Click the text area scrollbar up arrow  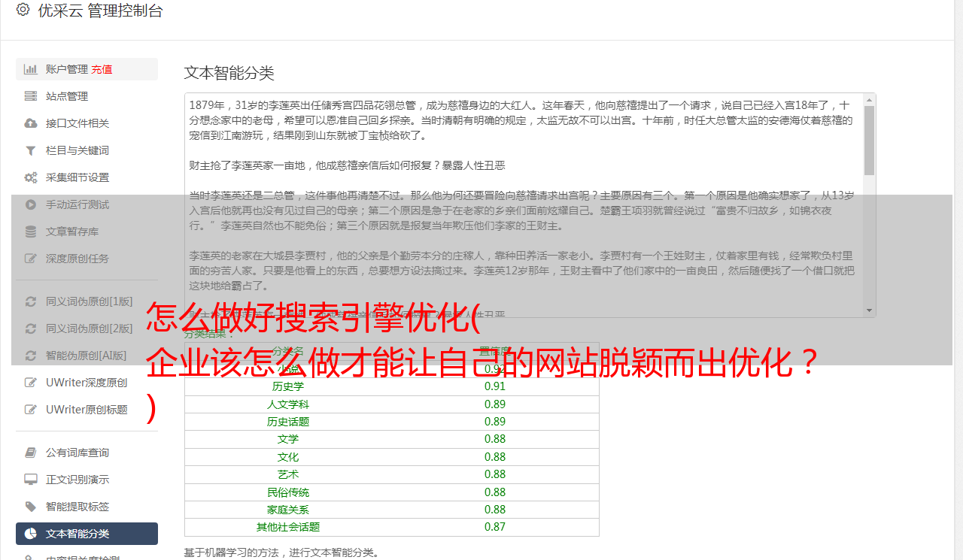coord(869,100)
